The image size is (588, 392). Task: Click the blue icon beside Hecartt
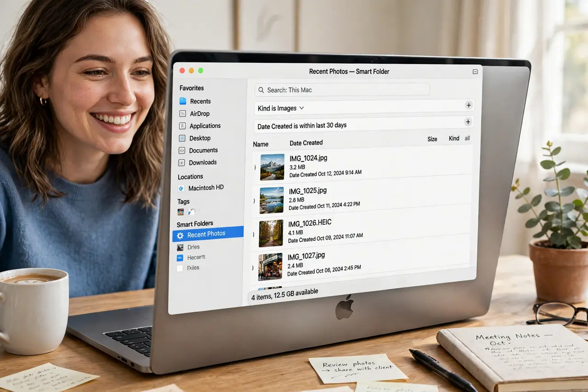[x=180, y=258]
